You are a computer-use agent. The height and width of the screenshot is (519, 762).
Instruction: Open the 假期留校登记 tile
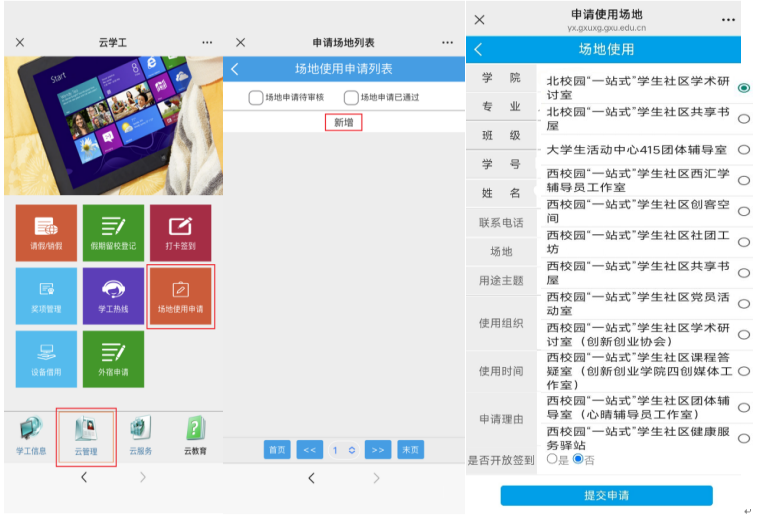[x=113, y=232]
